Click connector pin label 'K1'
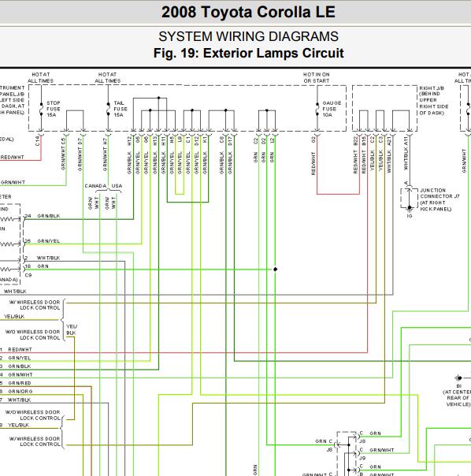The image size is (471, 476). click(x=205, y=140)
